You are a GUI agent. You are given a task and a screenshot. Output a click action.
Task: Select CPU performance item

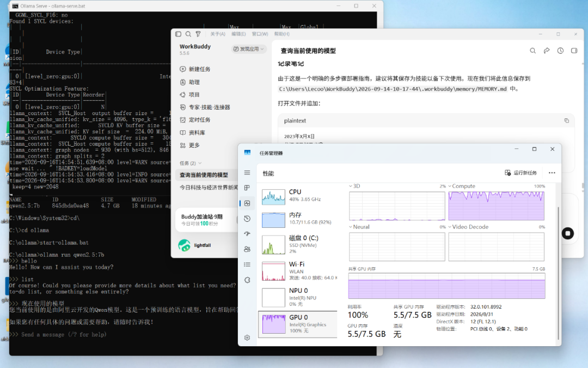[298, 196]
